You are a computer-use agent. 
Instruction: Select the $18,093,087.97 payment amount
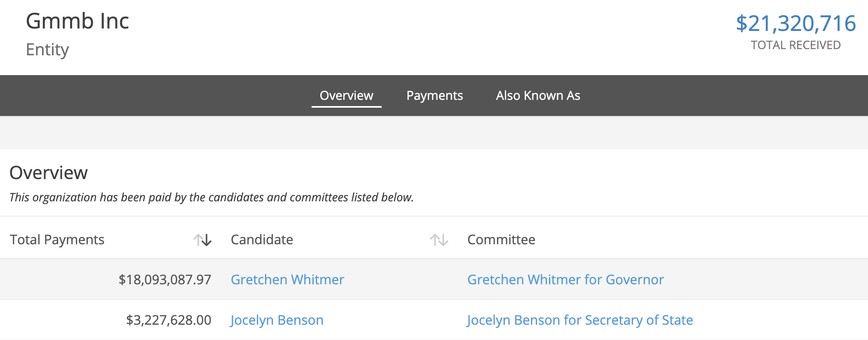coord(165,279)
